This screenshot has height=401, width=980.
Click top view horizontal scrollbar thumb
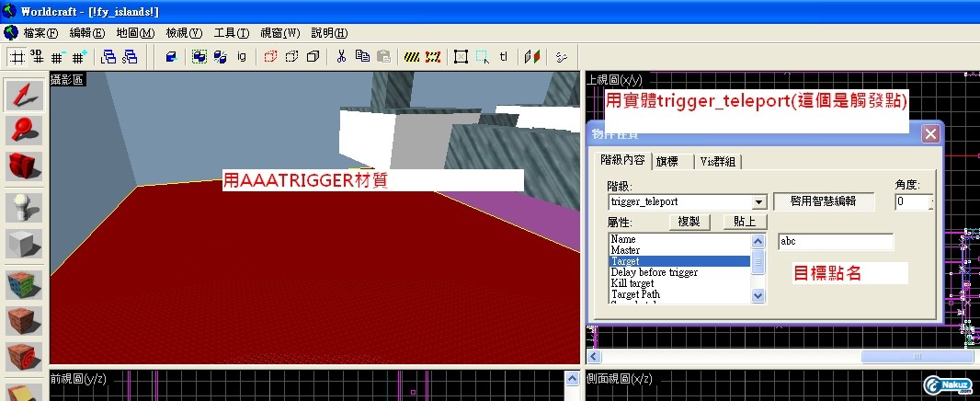[x=917, y=357]
